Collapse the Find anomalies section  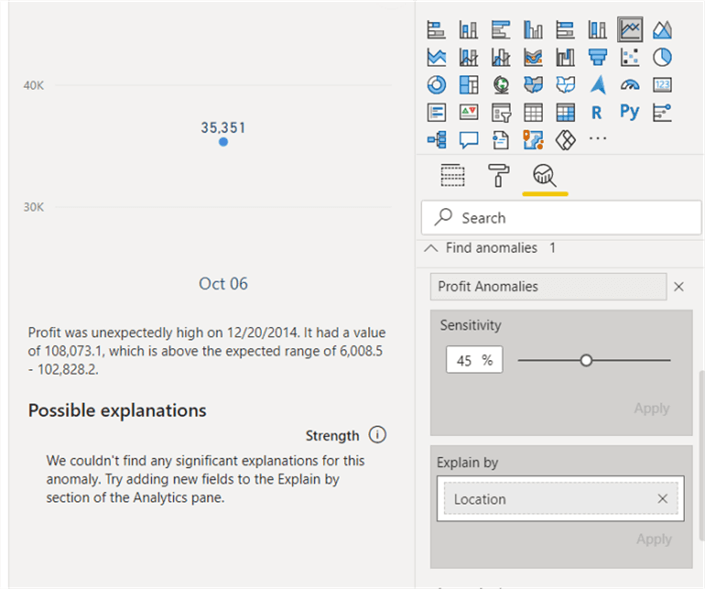point(431,248)
